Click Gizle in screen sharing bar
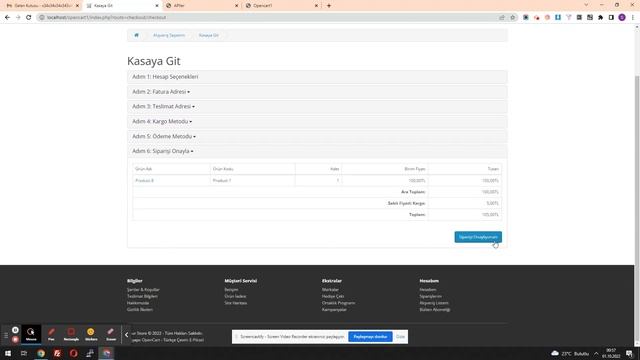This screenshot has height=360, width=640. [400, 337]
